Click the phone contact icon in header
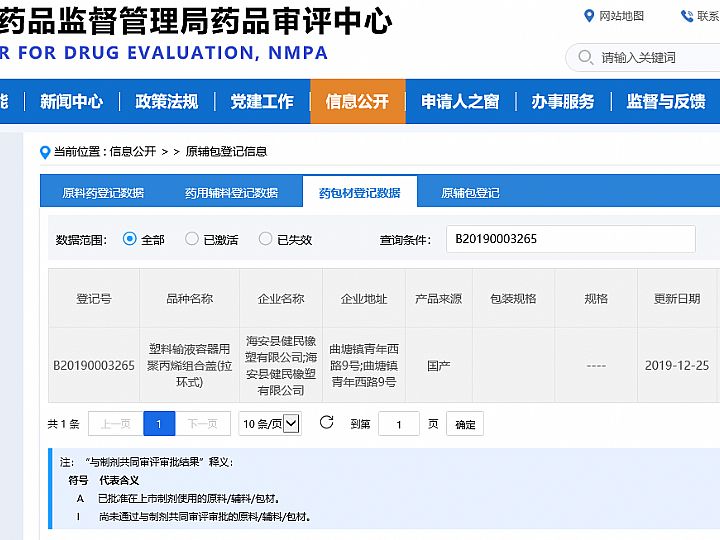The height and width of the screenshot is (540, 720). pos(687,16)
